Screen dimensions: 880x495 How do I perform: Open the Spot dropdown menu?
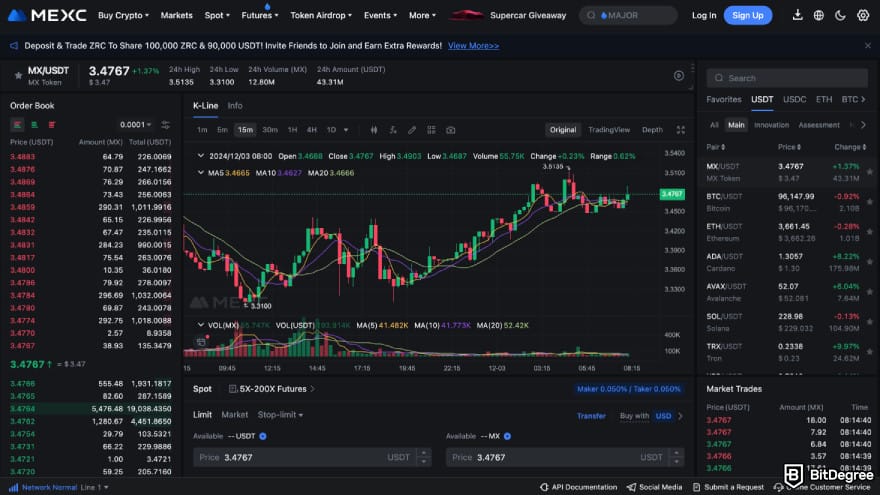click(217, 15)
